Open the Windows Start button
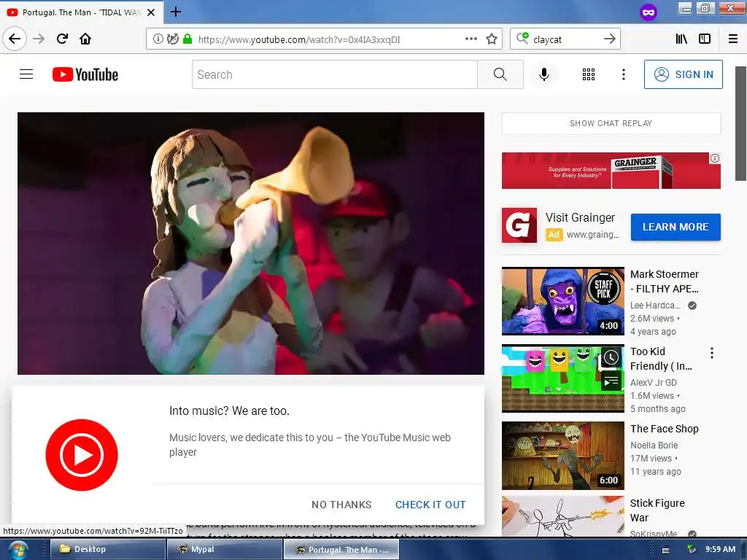747x560 pixels. (18, 550)
